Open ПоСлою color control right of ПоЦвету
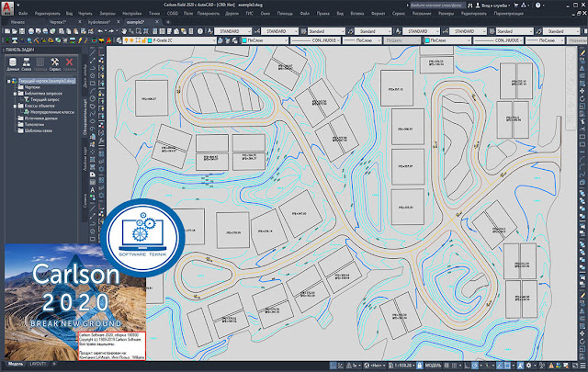The width and height of the screenshot is (588, 372). coord(447,40)
